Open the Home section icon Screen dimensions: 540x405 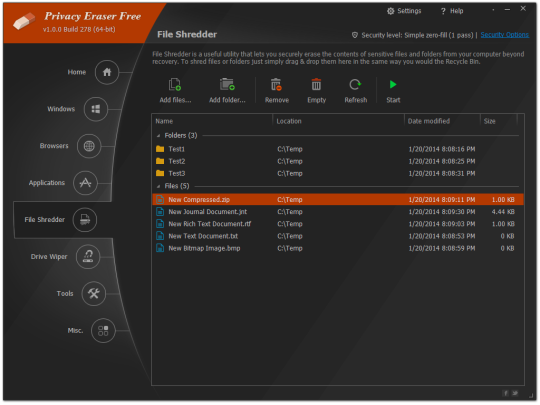[107, 72]
